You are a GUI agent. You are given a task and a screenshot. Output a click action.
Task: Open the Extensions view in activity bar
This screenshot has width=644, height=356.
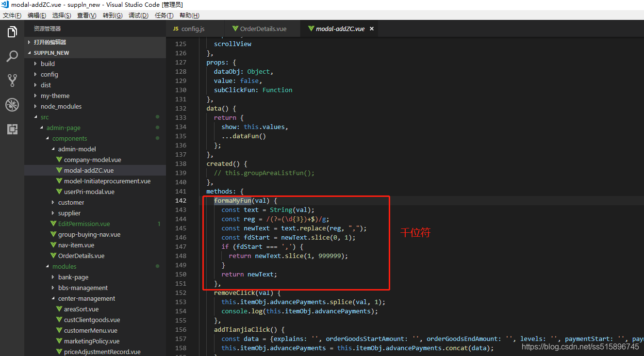tap(12, 129)
